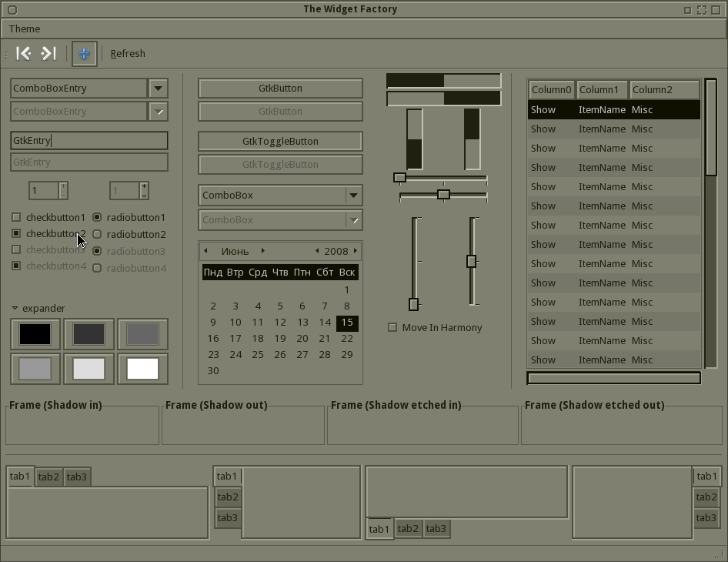The image size is (728, 562).
Task: Increase value with the first spinner's plus
Action: [64, 186]
